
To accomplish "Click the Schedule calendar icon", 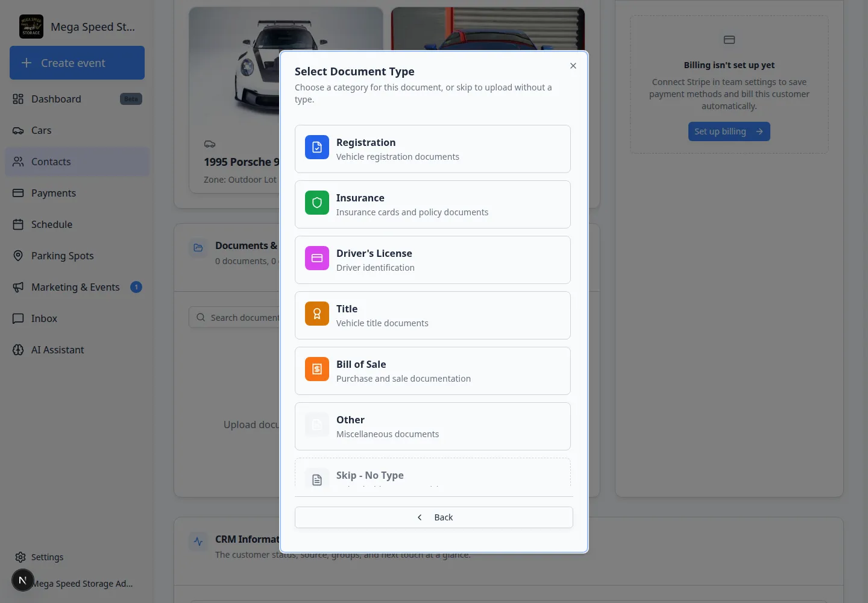I will click(18, 224).
